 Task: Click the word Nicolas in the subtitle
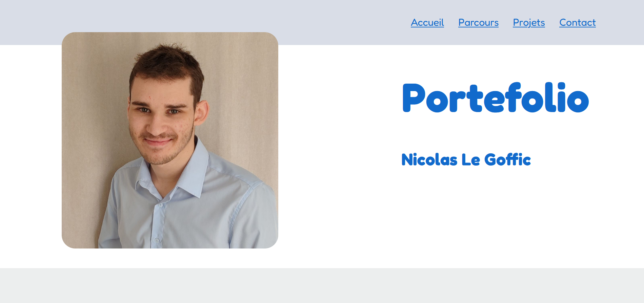pyautogui.click(x=429, y=159)
